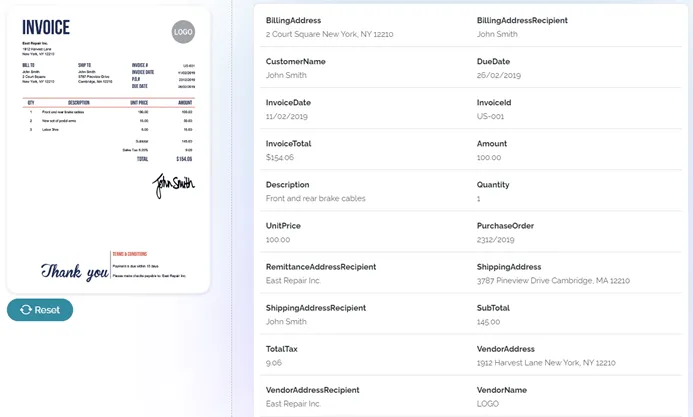Open the invoice preview thumbnail
693x417 pixels.
coord(108,150)
